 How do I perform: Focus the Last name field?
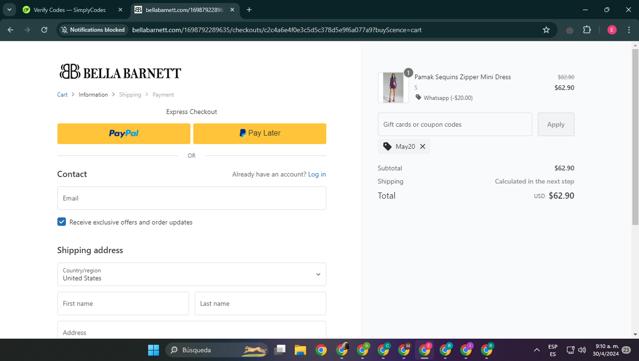point(260,303)
